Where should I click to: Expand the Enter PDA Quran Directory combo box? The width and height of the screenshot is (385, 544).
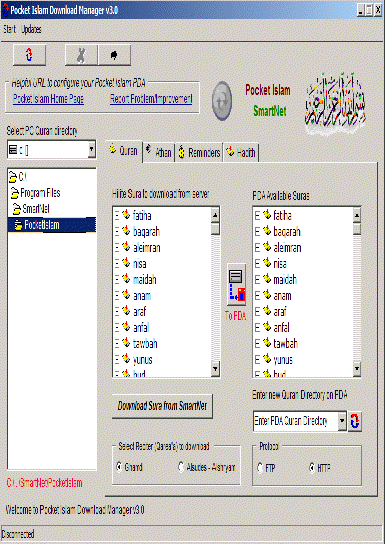342,421
